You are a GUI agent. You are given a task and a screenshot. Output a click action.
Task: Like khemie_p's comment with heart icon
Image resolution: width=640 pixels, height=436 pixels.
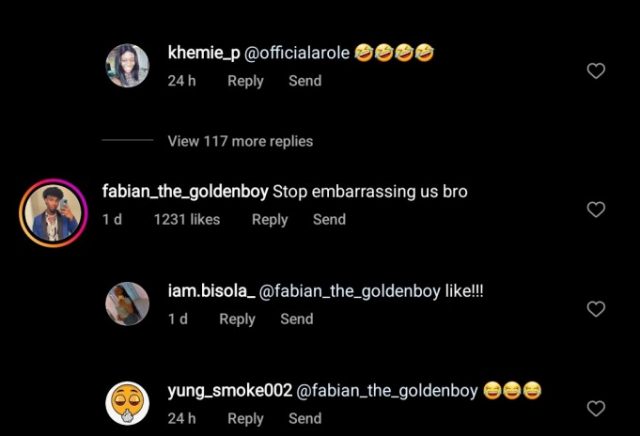pos(596,71)
